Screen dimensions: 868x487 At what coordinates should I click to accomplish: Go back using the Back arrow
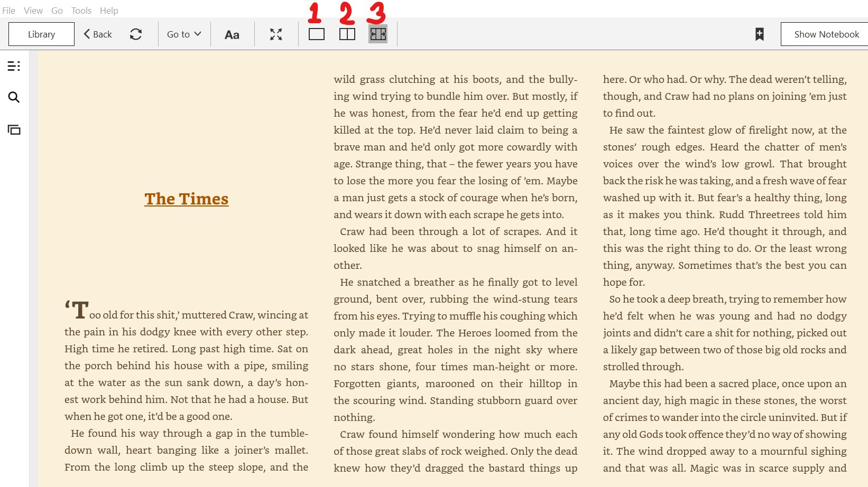(x=97, y=34)
